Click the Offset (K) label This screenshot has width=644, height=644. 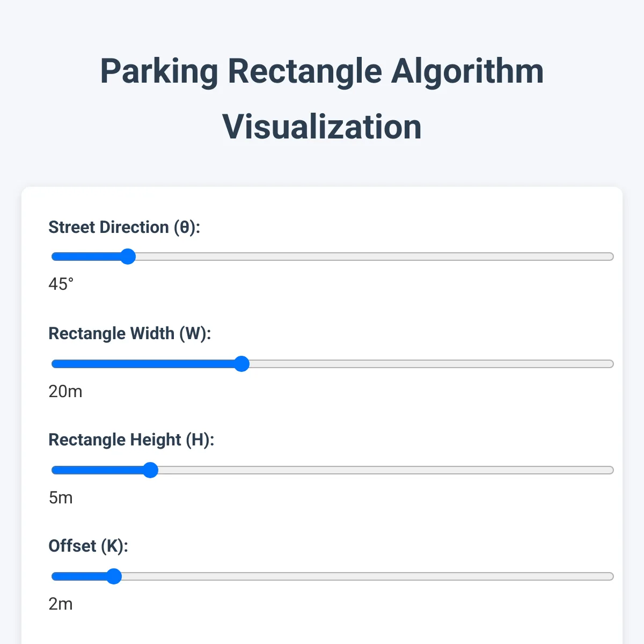click(89, 546)
